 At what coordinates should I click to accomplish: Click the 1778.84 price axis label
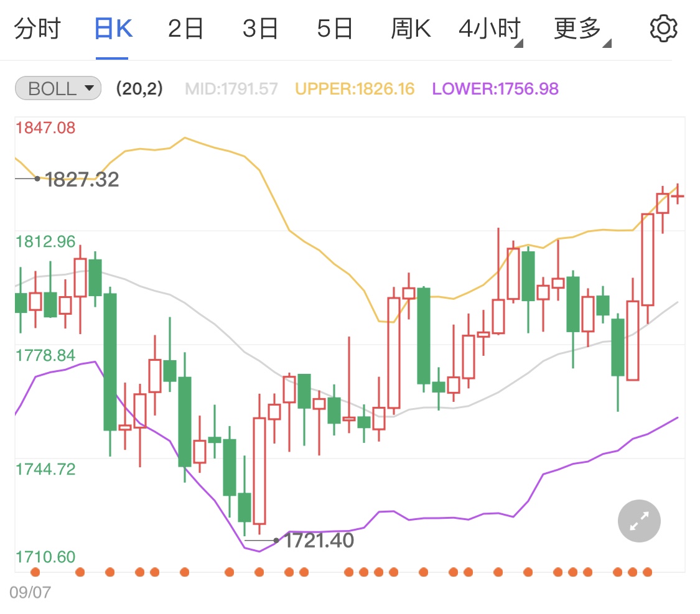point(45,356)
